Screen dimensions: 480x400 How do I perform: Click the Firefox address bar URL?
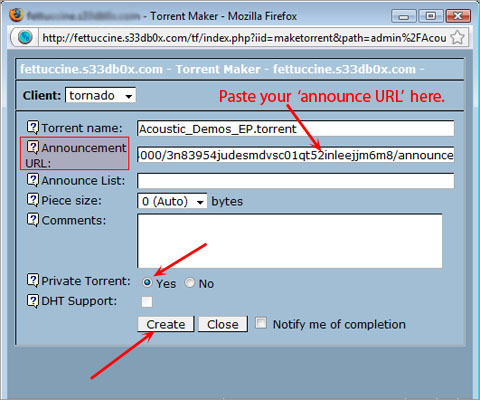(x=244, y=38)
